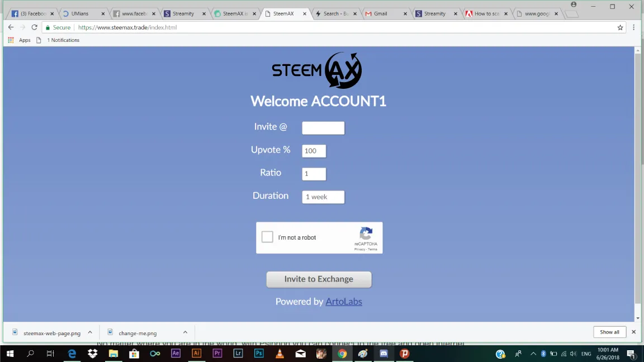Focus the Invite @ username field
Image resolution: width=644 pixels, height=362 pixels.
323,127
